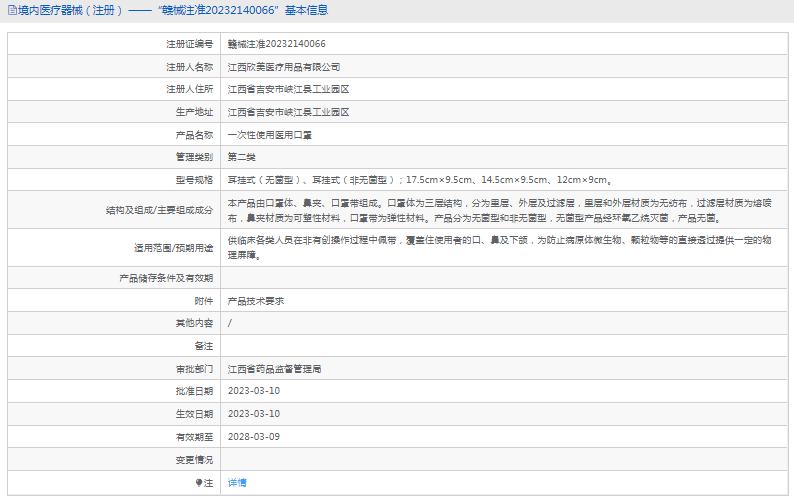
Task: Click the 注册人住所 address value
Action: point(288,89)
